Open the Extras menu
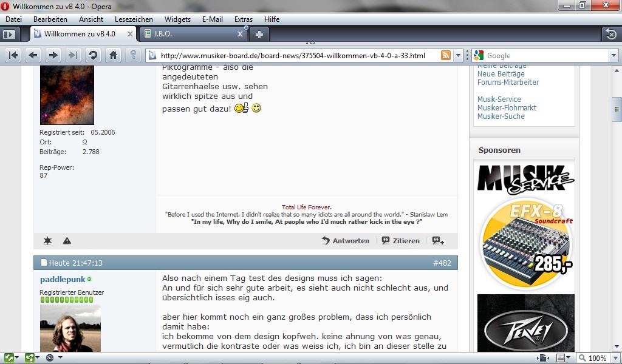 [x=243, y=19]
